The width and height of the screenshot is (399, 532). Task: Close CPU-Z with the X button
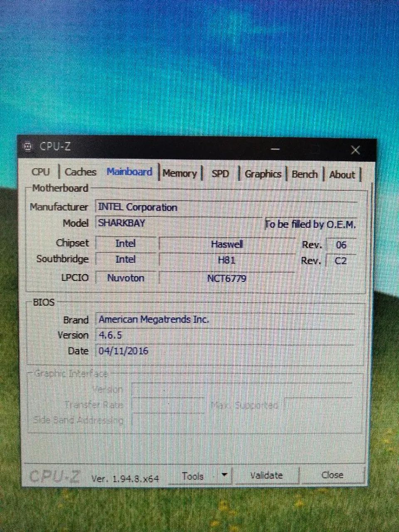[355, 150]
